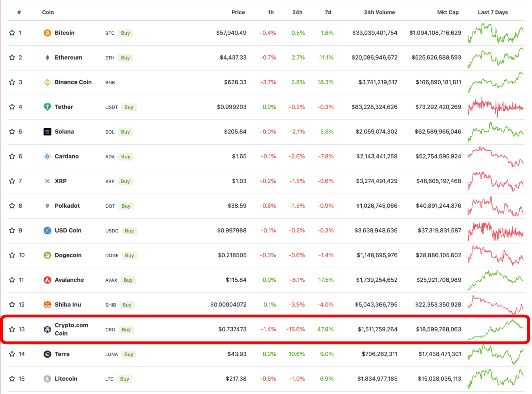532x394 pixels.
Task: Click the Bitcoin logo icon
Action: pyautogui.click(x=47, y=33)
